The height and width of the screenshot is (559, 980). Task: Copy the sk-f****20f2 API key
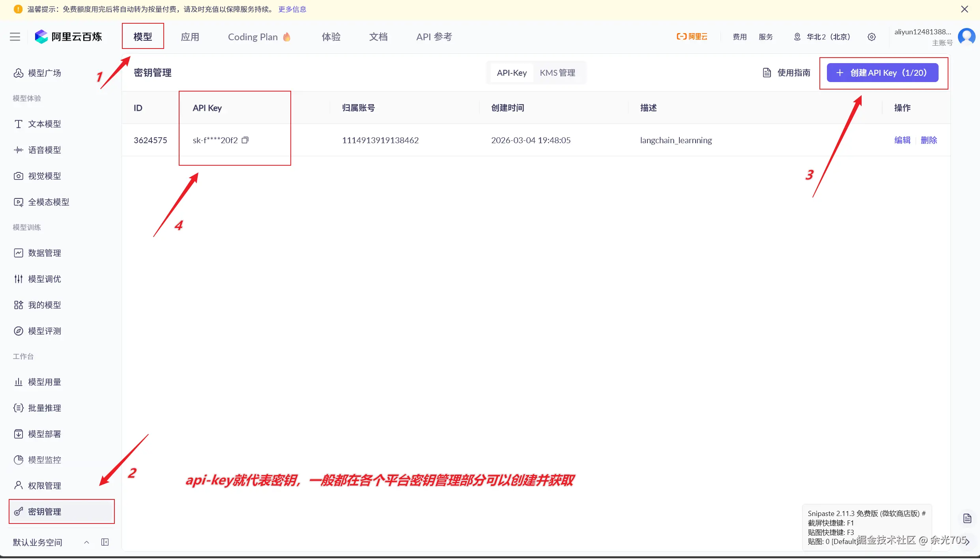coord(245,140)
